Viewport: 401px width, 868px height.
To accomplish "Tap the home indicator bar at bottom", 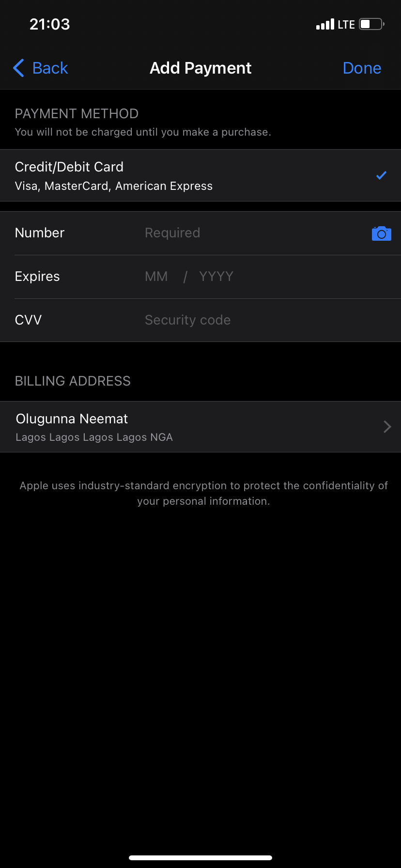I will point(200,856).
